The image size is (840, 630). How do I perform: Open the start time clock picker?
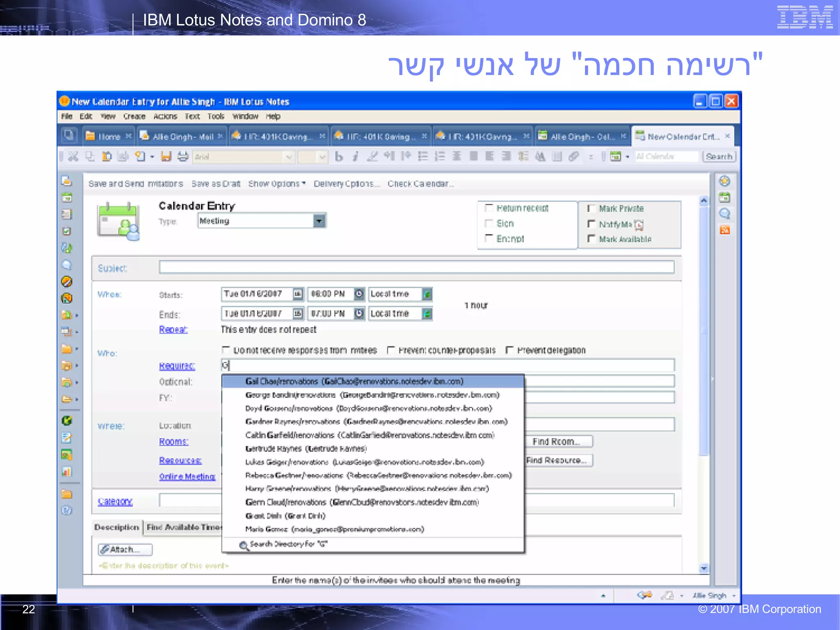(x=359, y=294)
